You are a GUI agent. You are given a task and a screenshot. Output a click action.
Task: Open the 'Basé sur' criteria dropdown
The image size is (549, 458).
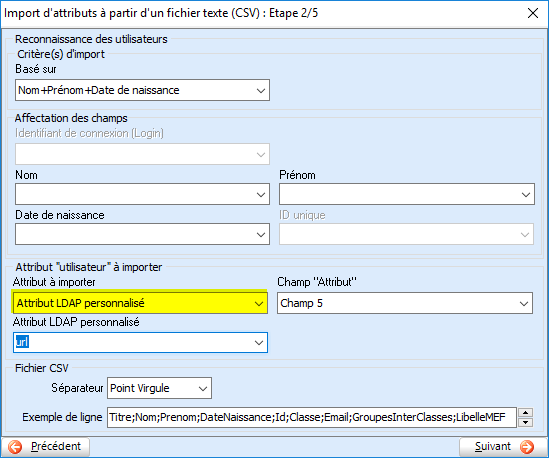coord(142,90)
